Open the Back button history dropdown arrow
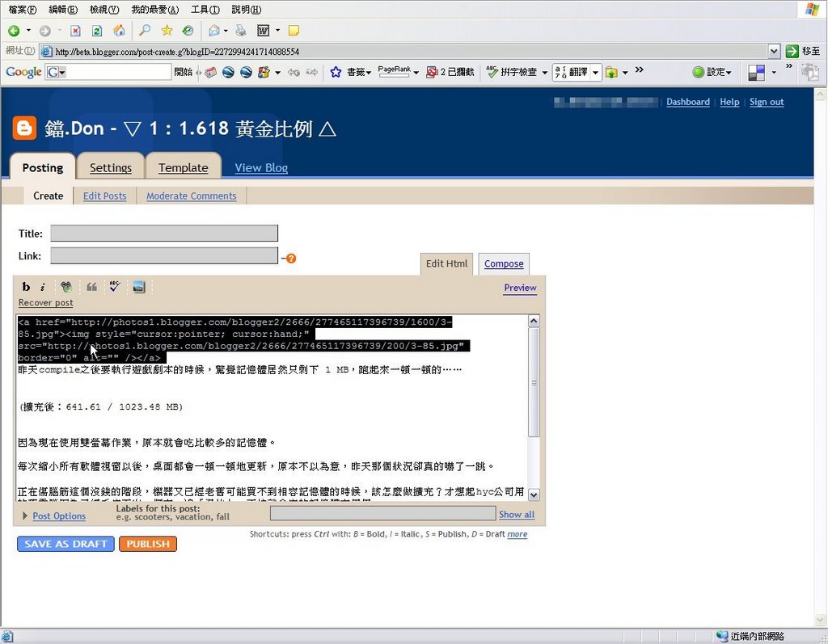The image size is (828, 644). pyautogui.click(x=28, y=31)
